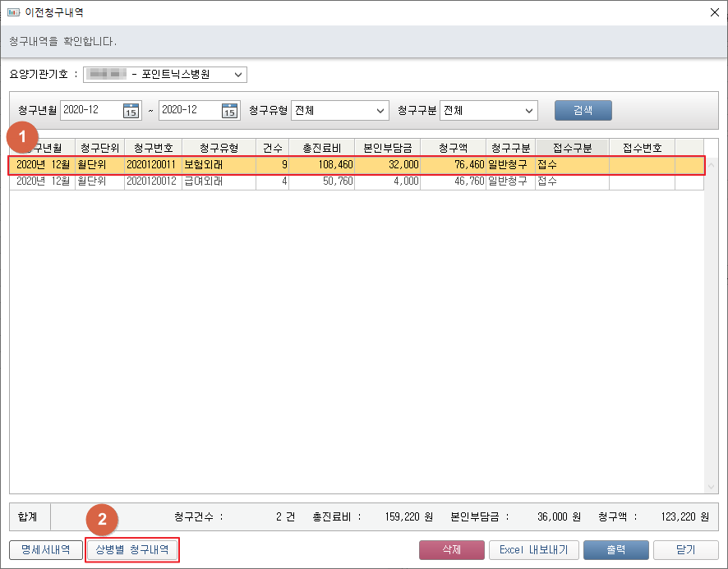Click the 닫기 close button

click(x=685, y=549)
